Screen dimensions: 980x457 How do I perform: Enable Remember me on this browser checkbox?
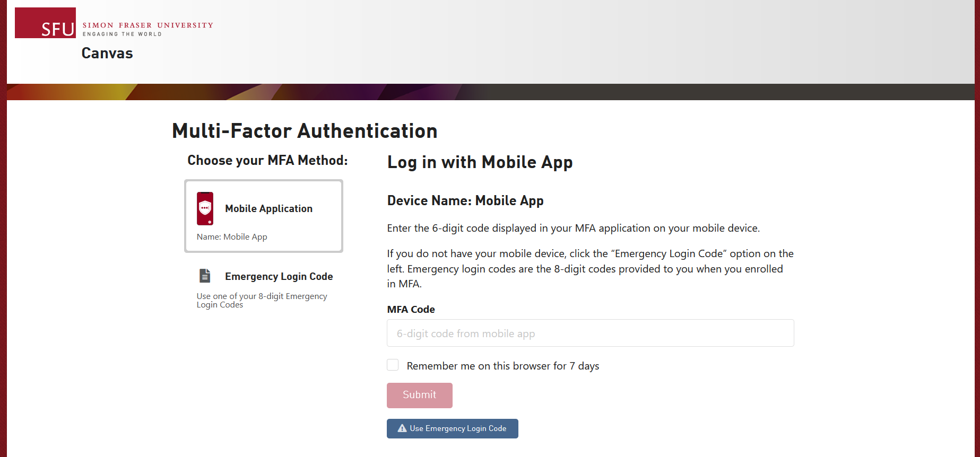(x=393, y=365)
